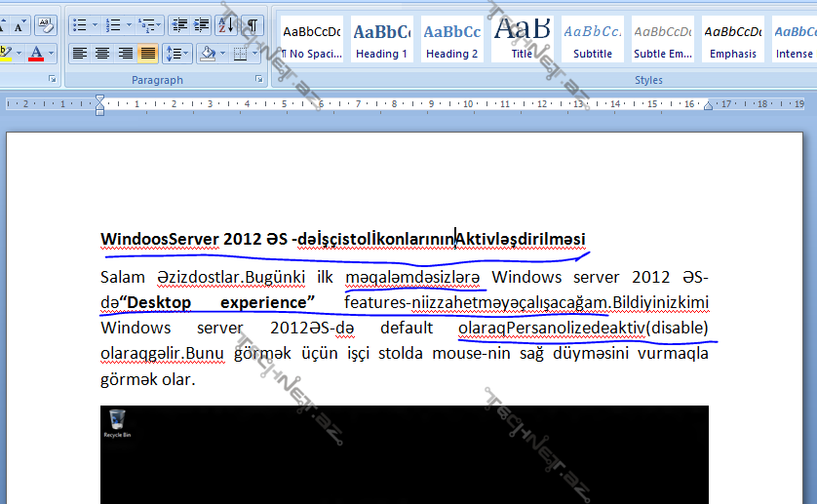The width and height of the screenshot is (817, 504).
Task: Click the word məqaləmdəsizlərə
Action: pos(412,277)
